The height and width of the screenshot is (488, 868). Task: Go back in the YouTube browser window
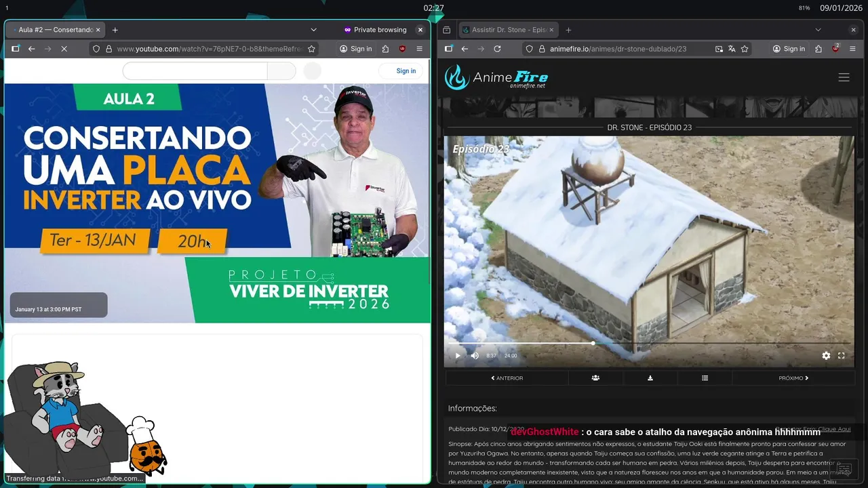click(31, 49)
